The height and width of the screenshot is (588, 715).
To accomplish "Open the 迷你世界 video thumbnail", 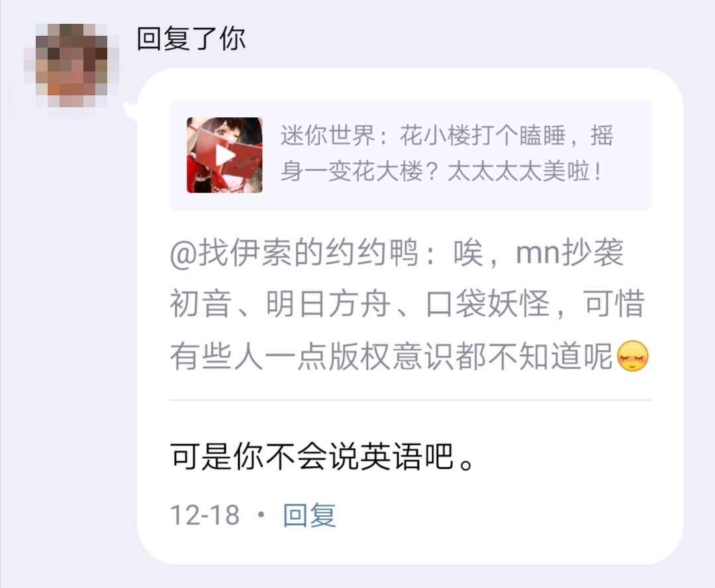I will (224, 155).
